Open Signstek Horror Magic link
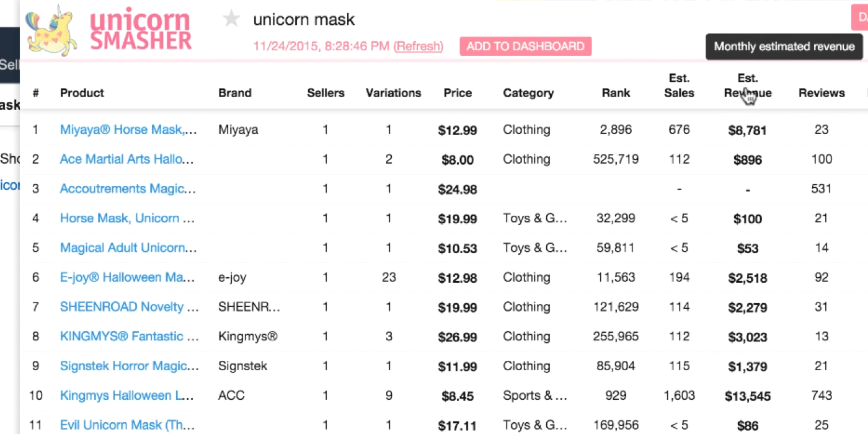This screenshot has height=434, width=868. [x=128, y=366]
